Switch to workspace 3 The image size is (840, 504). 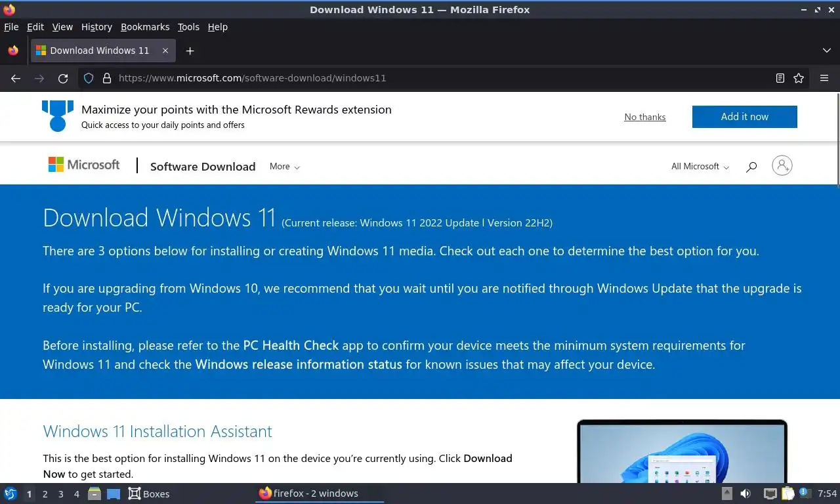pyautogui.click(x=61, y=494)
